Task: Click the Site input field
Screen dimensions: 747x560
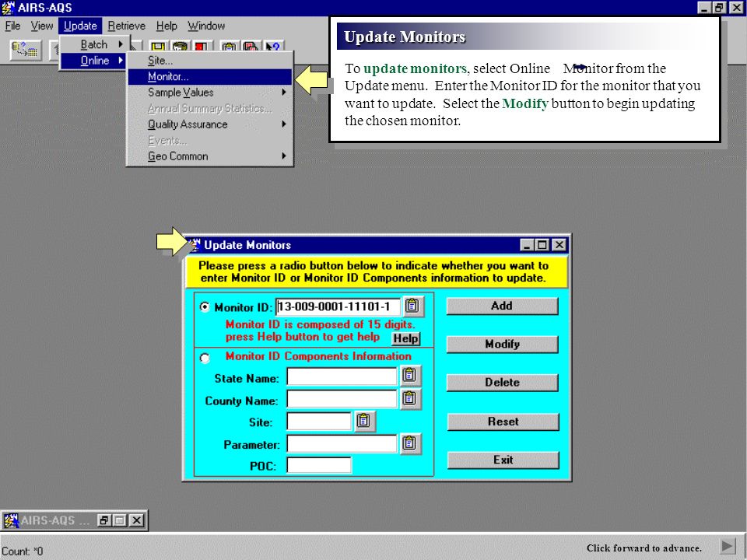Action: 319,422
